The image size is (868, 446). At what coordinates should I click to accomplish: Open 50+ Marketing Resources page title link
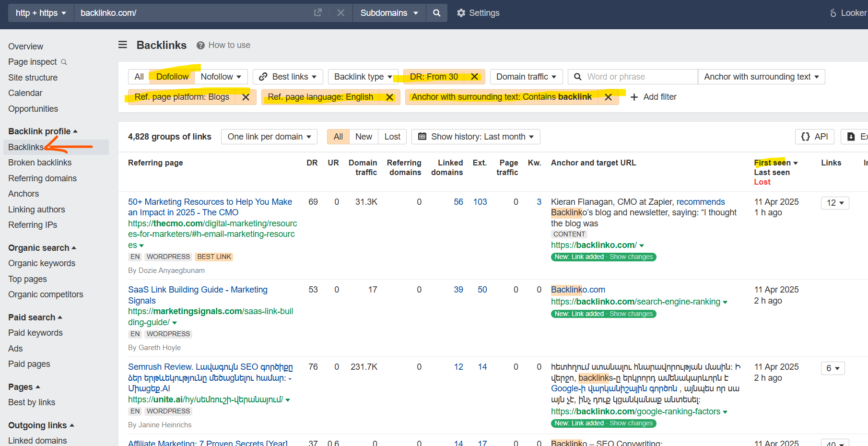[210, 207]
